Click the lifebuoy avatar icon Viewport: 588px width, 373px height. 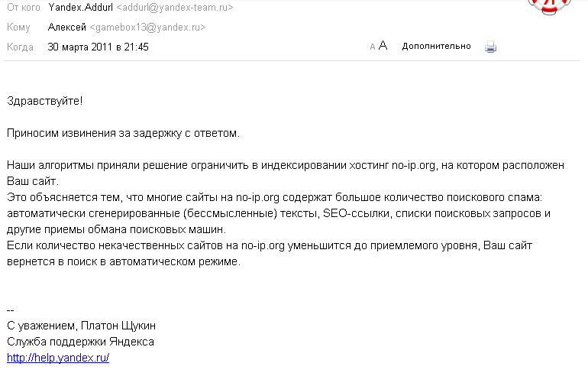[549, 7]
